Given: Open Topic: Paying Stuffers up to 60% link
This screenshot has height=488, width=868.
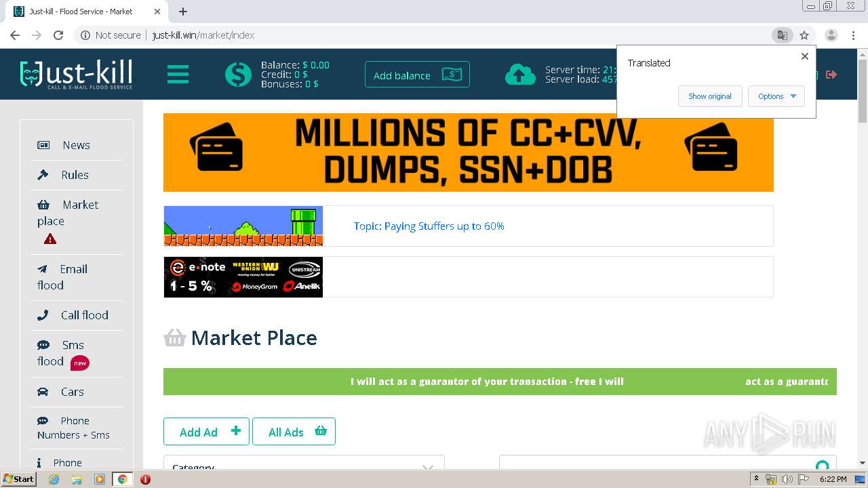Looking at the screenshot, I should point(429,226).
